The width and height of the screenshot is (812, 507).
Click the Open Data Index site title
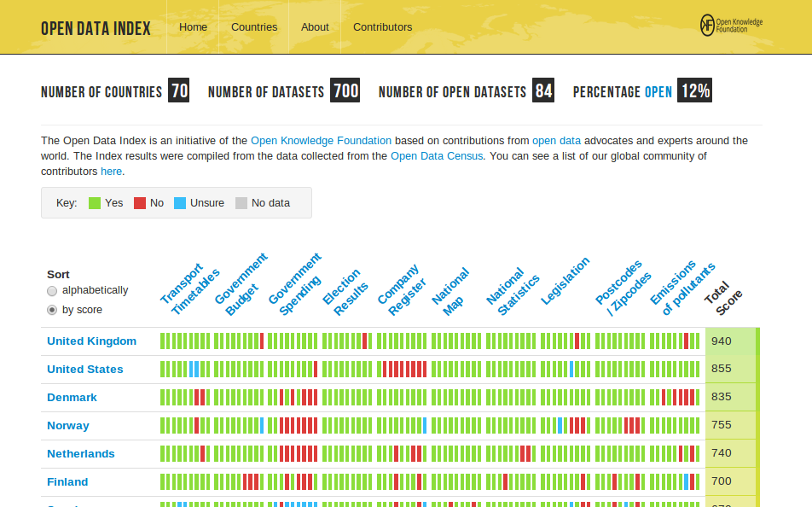[96, 28]
